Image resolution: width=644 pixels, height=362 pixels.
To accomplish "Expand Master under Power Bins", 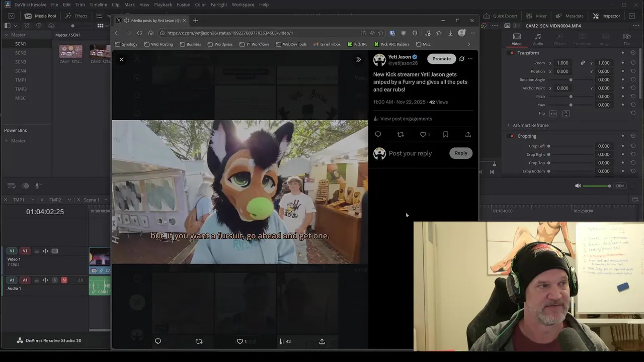I will 7,141.
